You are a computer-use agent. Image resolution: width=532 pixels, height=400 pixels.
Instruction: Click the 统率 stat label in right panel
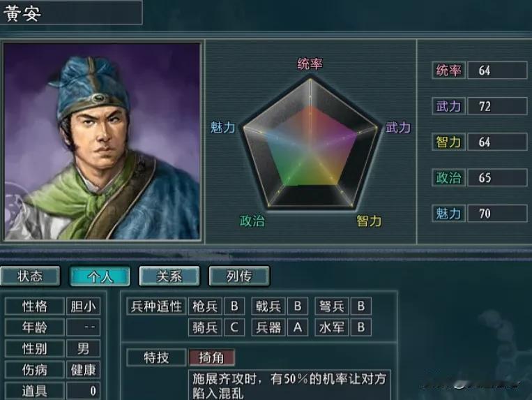point(448,71)
